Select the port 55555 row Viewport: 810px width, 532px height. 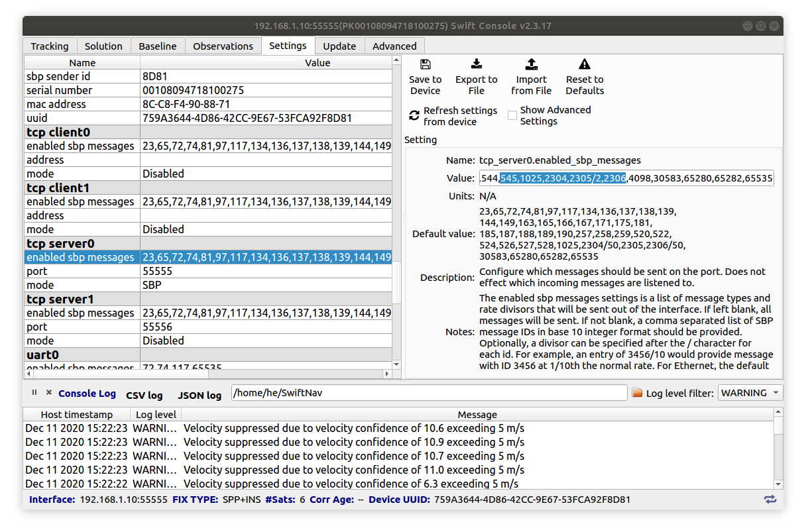pyautogui.click(x=208, y=271)
